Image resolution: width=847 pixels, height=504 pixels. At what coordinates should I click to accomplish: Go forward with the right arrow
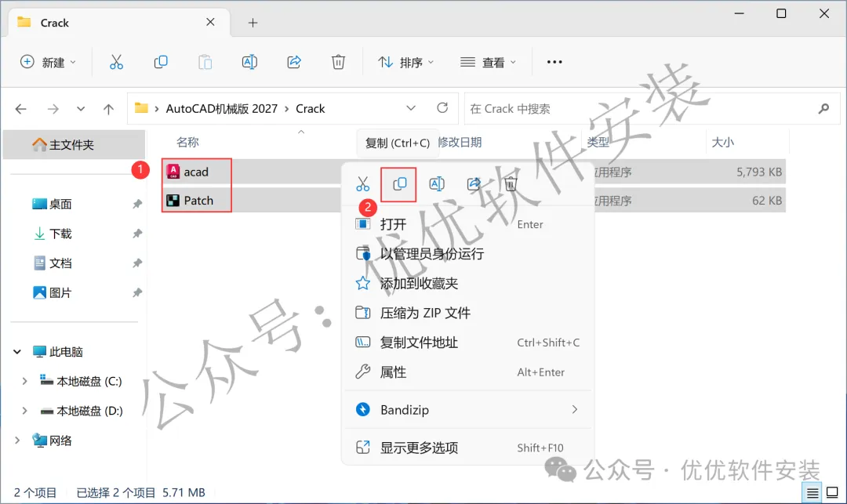(53, 109)
